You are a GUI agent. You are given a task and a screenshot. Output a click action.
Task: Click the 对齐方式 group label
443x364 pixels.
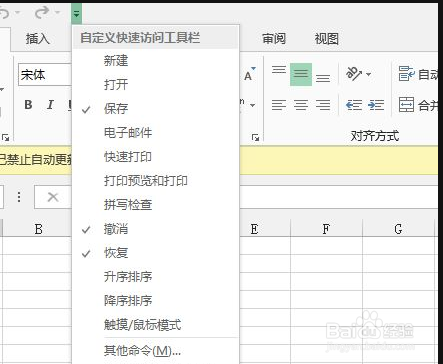coord(374,136)
